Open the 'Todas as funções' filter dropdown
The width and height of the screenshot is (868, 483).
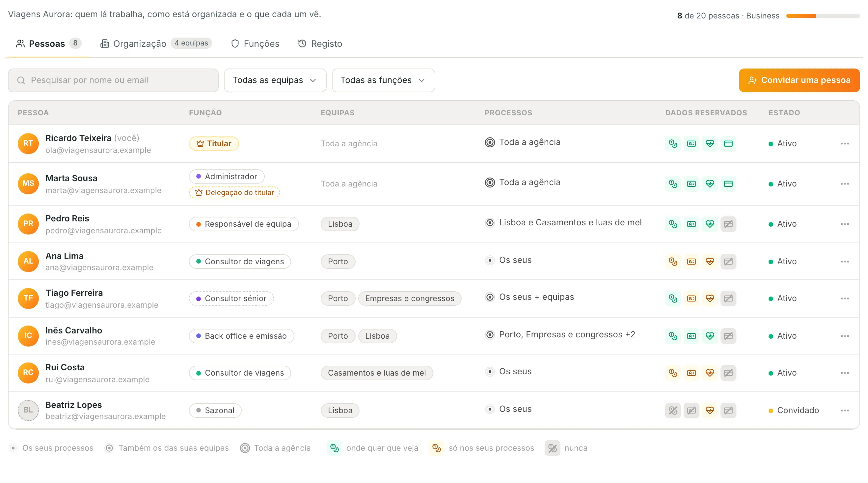[383, 80]
